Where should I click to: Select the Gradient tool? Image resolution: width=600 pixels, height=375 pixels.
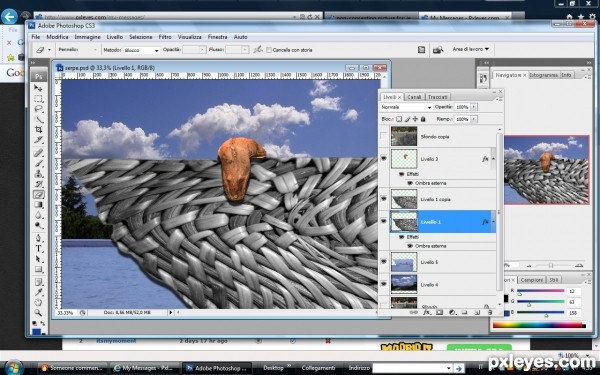38,205
